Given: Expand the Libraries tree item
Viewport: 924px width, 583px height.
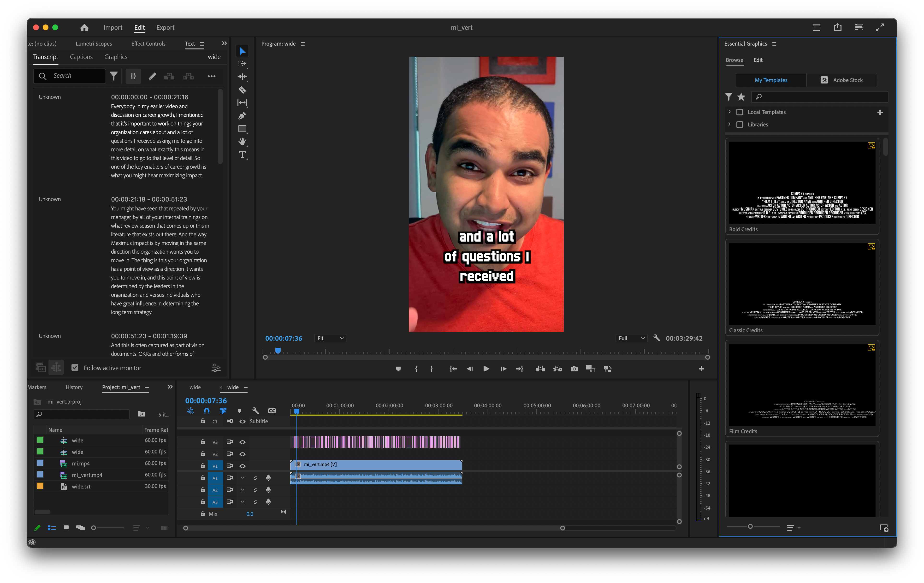Looking at the screenshot, I should [729, 124].
